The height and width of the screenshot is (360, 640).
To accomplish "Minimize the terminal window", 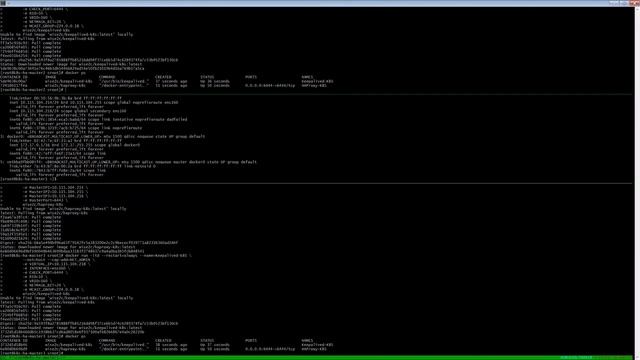I will 613,3.
